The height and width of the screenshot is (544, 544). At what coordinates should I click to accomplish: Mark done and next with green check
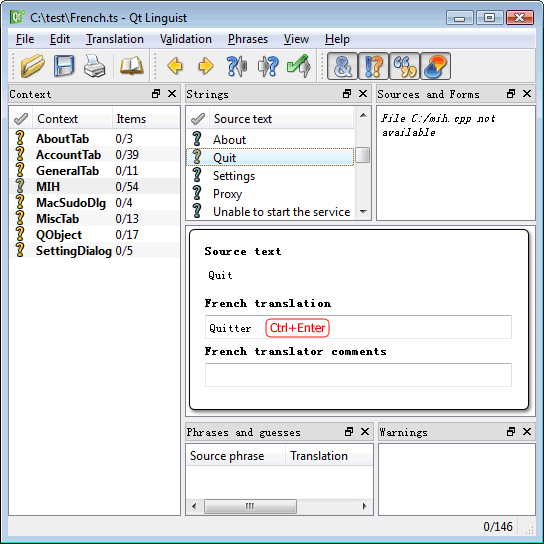[x=299, y=66]
